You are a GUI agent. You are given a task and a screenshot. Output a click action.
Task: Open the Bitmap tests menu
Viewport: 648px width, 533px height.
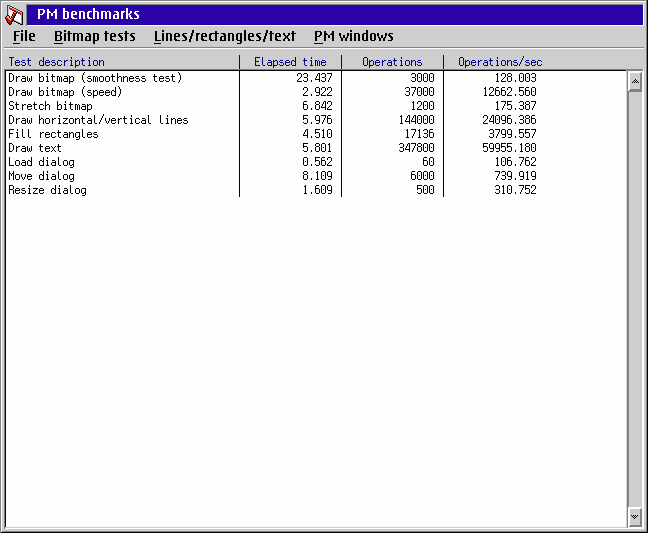pos(95,36)
